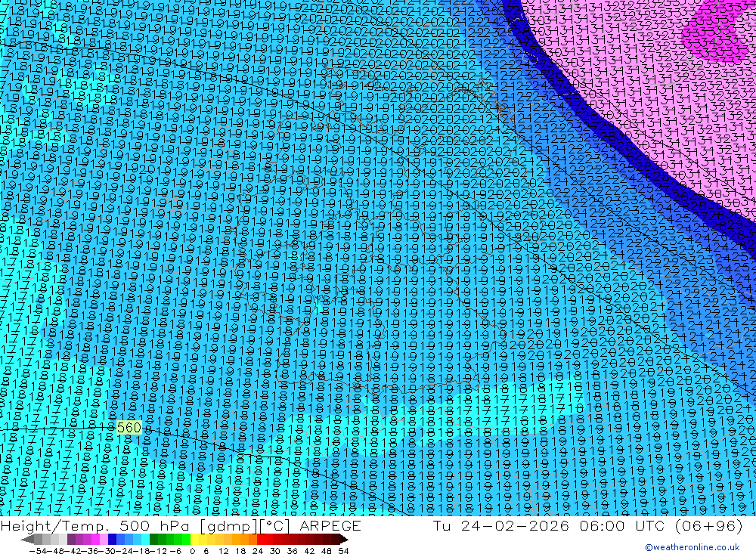This screenshot has height=554, width=756.
Task: Click the dark blue swatch in legend
Action: click(112, 540)
